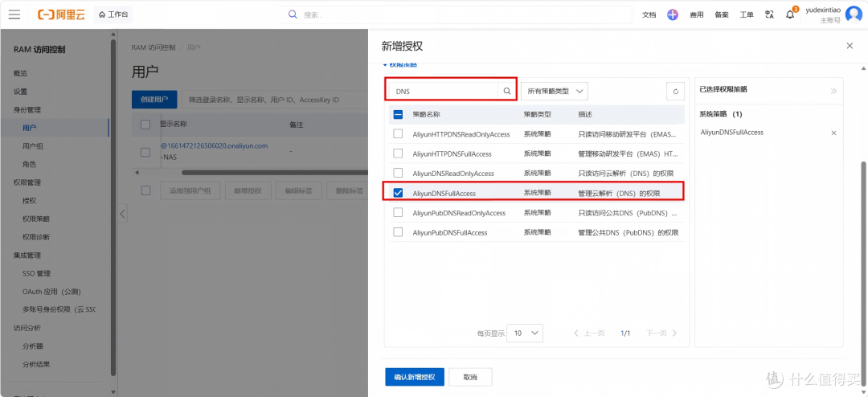Open 设置 in RAM sidebar

pyautogui.click(x=20, y=92)
